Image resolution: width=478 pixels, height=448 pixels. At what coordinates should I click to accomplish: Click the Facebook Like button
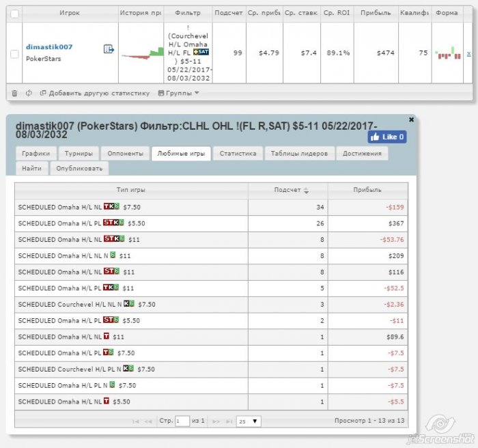[387, 137]
